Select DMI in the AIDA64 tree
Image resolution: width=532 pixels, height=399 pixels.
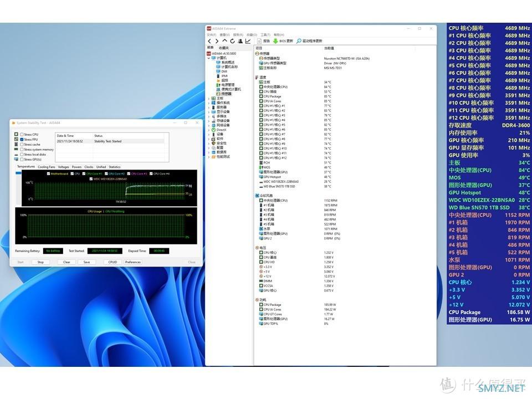(222, 71)
